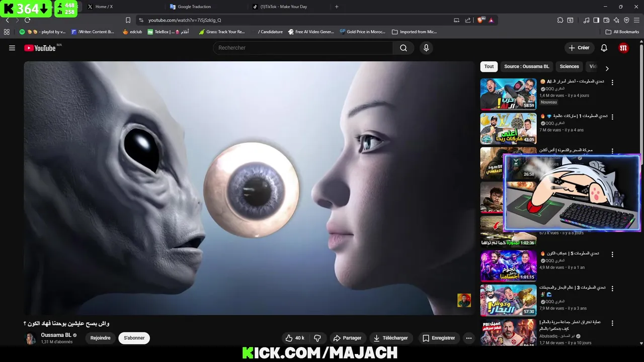This screenshot has height=362, width=644.
Task: Open the Gold Price in Moroc... bookmark
Action: 362,32
